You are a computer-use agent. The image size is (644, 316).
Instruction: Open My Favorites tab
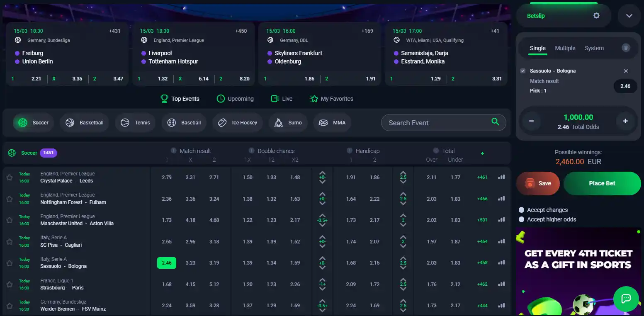pos(331,99)
